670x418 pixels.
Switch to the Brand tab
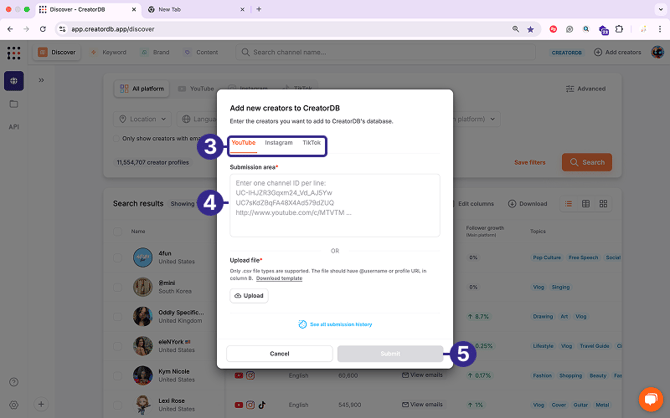coord(156,52)
